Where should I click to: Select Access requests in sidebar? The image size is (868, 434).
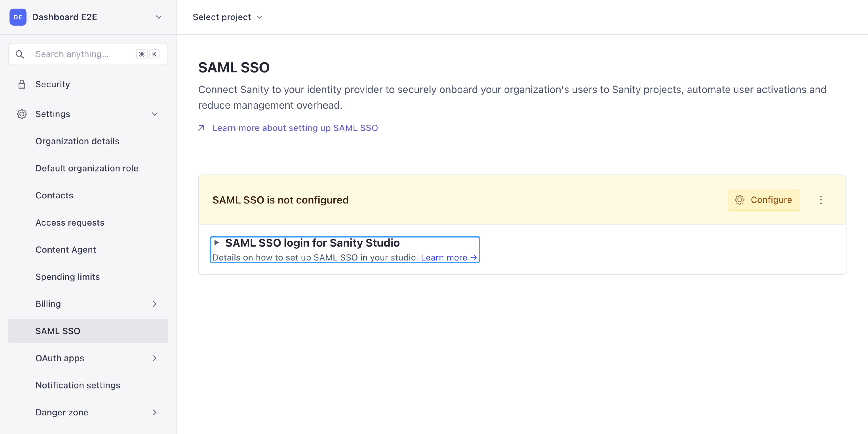pos(88,222)
